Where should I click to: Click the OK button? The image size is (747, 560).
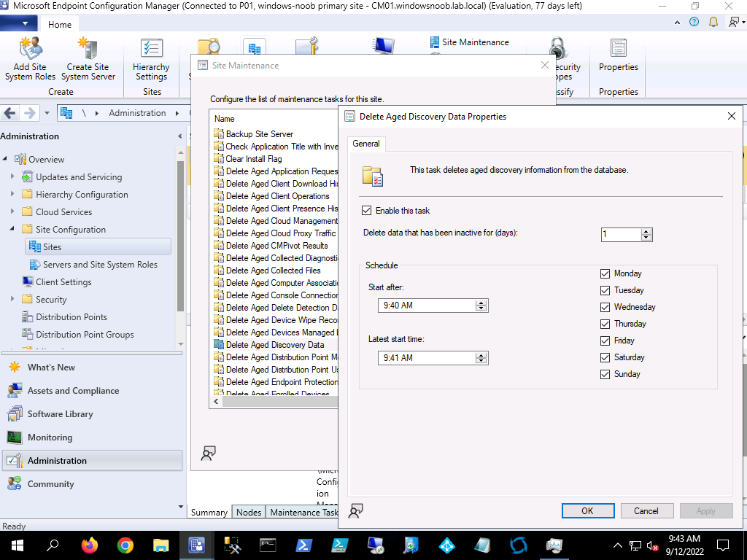(x=588, y=511)
